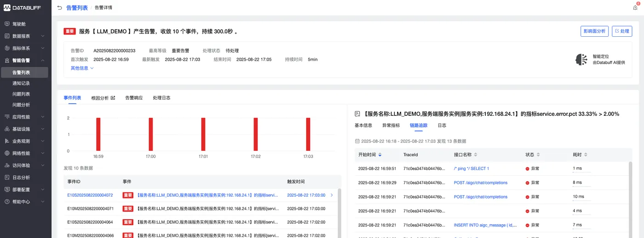This screenshot has width=644, height=238.
Task: Sort by 状态 column arrows
Action: (x=538, y=155)
